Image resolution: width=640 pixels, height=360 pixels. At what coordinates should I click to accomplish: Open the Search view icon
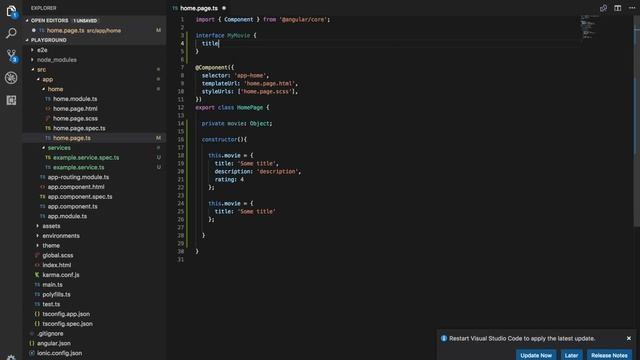[x=11, y=33]
